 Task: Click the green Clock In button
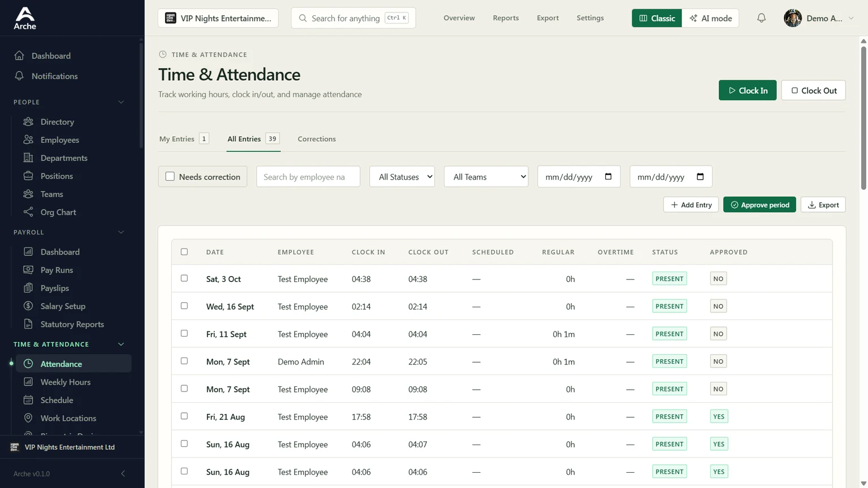point(748,90)
